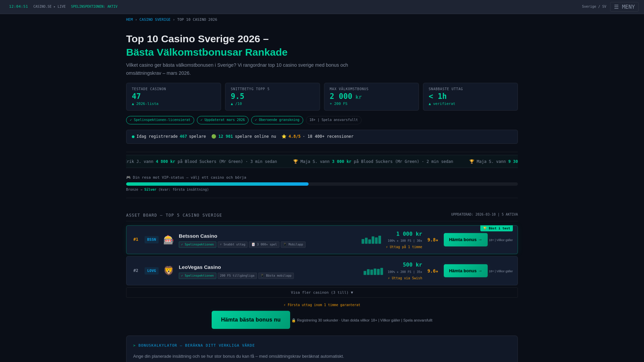644x362 pixels.
Task: Click the Snabbaste uttag stat card
Action: coord(470,97)
